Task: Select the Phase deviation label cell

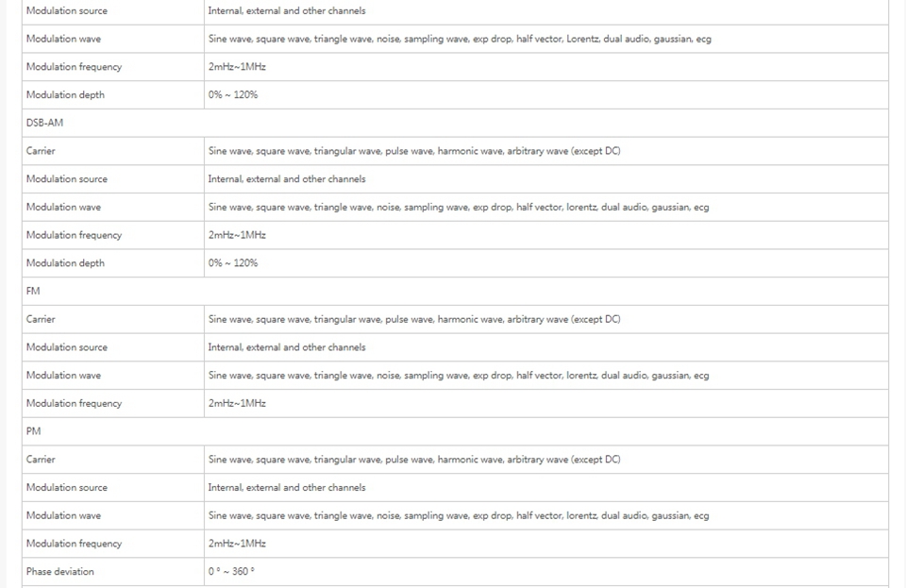Action: (x=60, y=572)
